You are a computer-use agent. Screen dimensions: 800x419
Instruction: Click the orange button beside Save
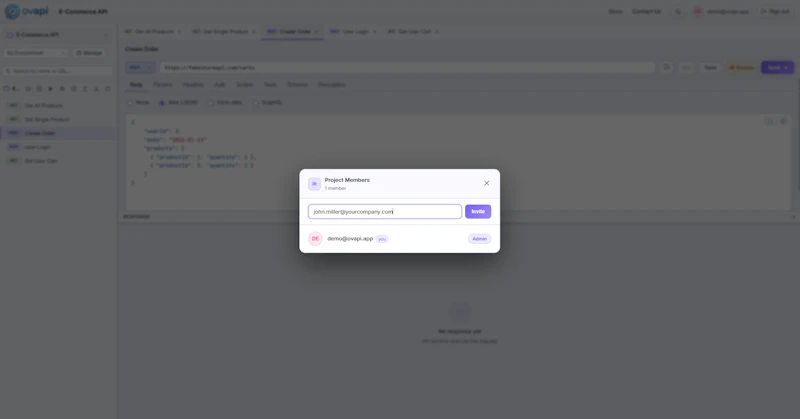click(741, 67)
